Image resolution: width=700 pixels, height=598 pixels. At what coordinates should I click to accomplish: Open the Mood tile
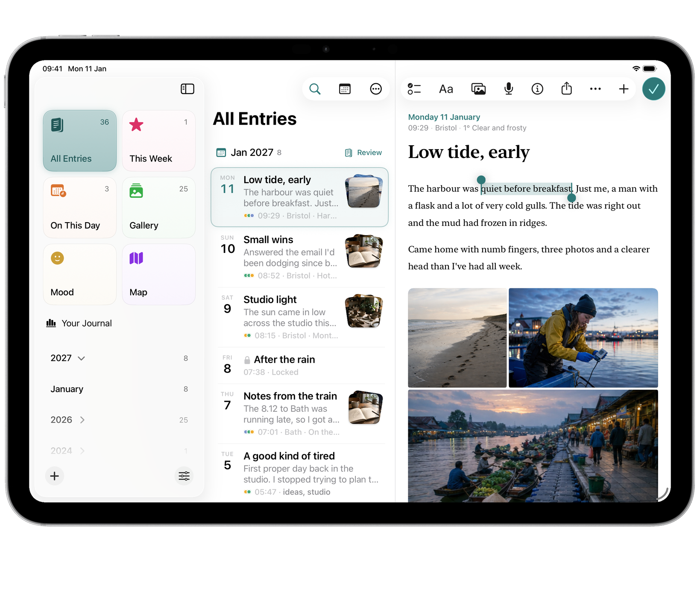(x=80, y=274)
